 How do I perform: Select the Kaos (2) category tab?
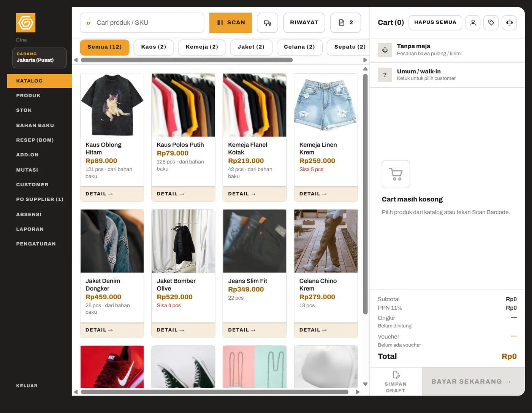pyautogui.click(x=154, y=47)
